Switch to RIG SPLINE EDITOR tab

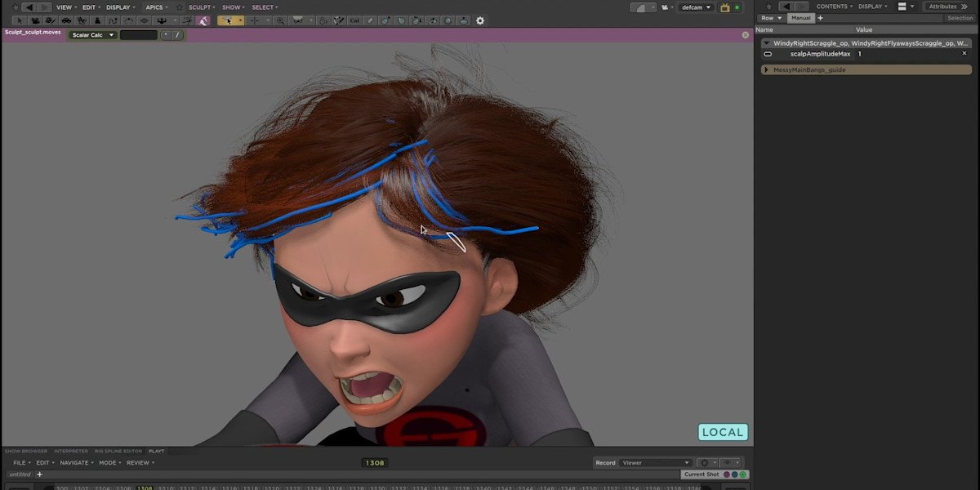(118, 451)
